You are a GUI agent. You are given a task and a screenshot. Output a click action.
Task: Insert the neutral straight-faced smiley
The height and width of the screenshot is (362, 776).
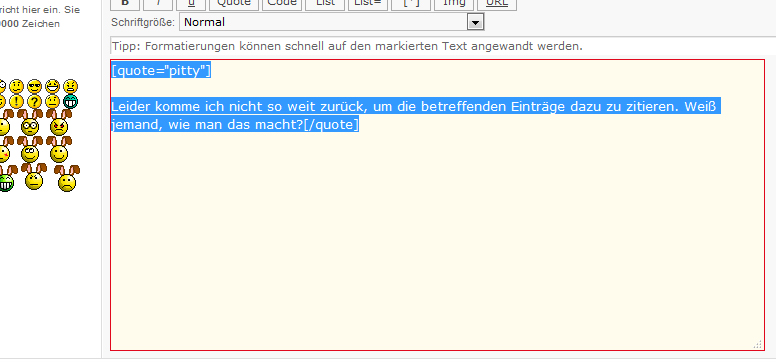52,102
